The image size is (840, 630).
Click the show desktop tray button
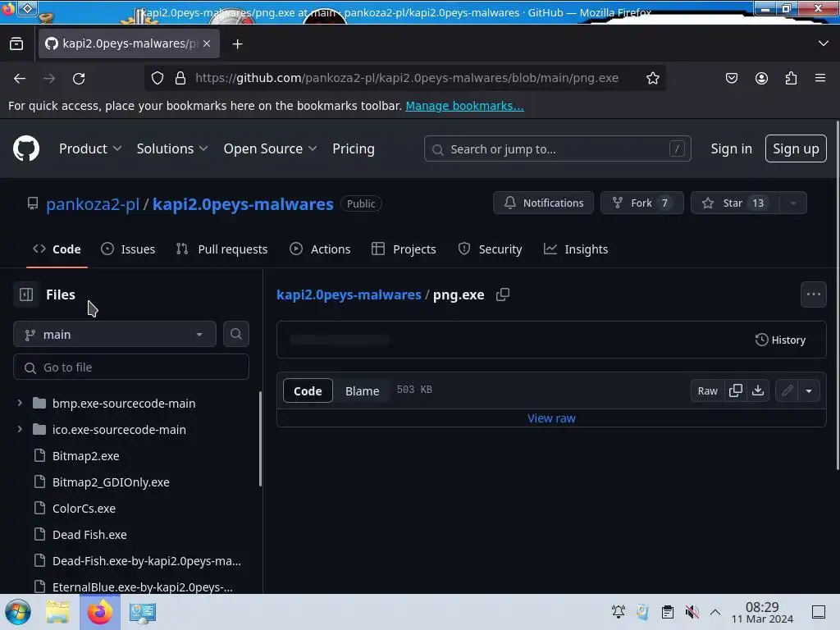point(818,611)
